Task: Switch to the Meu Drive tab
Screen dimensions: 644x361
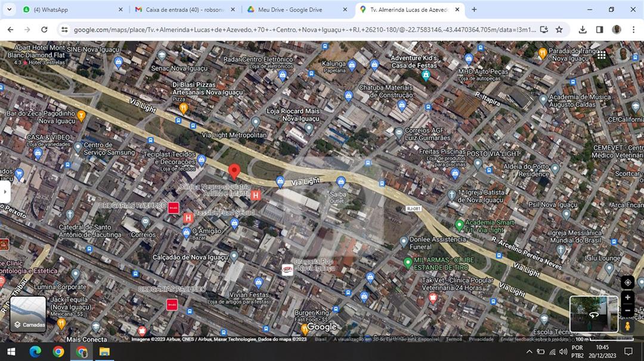Action: [x=292, y=10]
